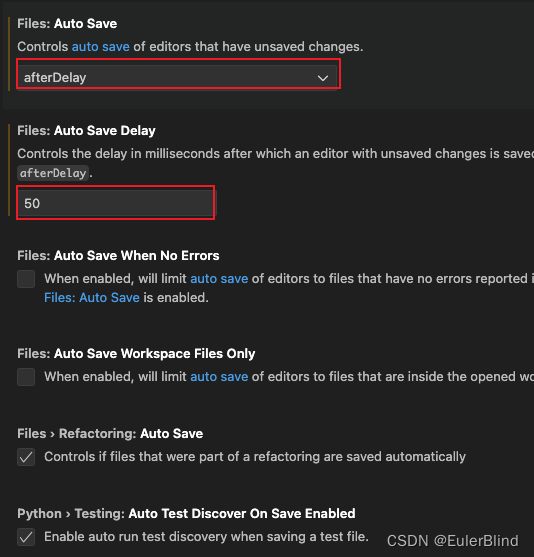
Task: Uncheck the Refactoring: Auto Save checkbox
Action: pyautogui.click(x=26, y=457)
